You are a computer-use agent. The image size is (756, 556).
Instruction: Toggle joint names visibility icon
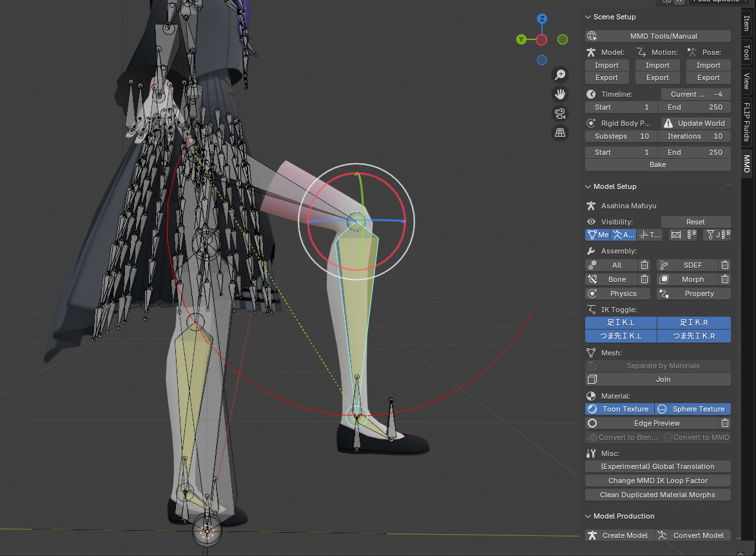tap(726, 235)
